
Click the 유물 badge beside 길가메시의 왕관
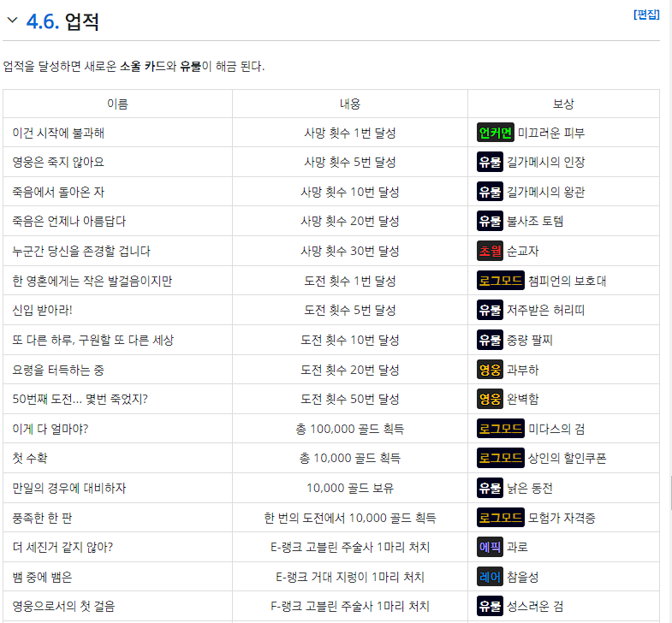pos(490,192)
